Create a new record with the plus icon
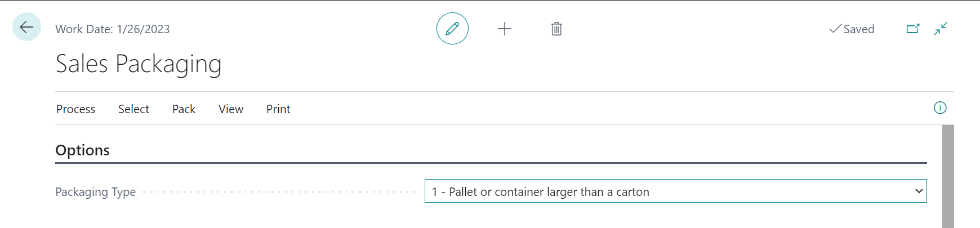980x228 pixels. (x=505, y=29)
